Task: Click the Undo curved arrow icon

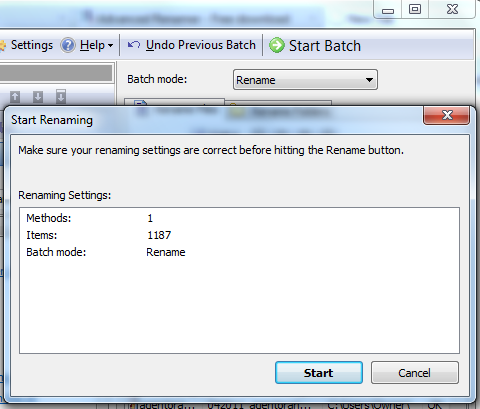Action: click(x=134, y=44)
